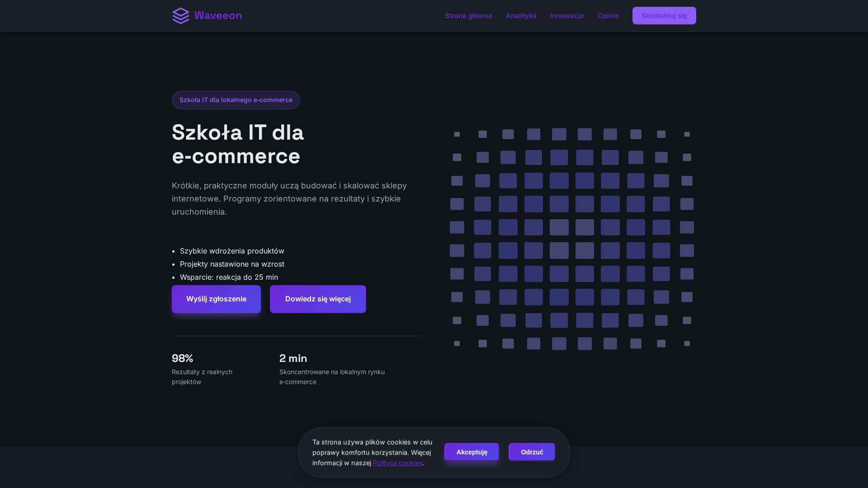Reject cookies with the Odrzuć button

[532, 452]
